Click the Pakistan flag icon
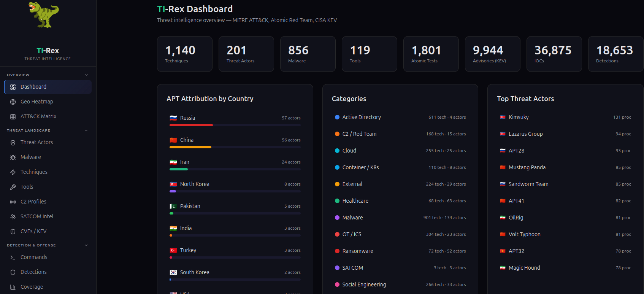This screenshot has height=294, width=644. point(173,206)
